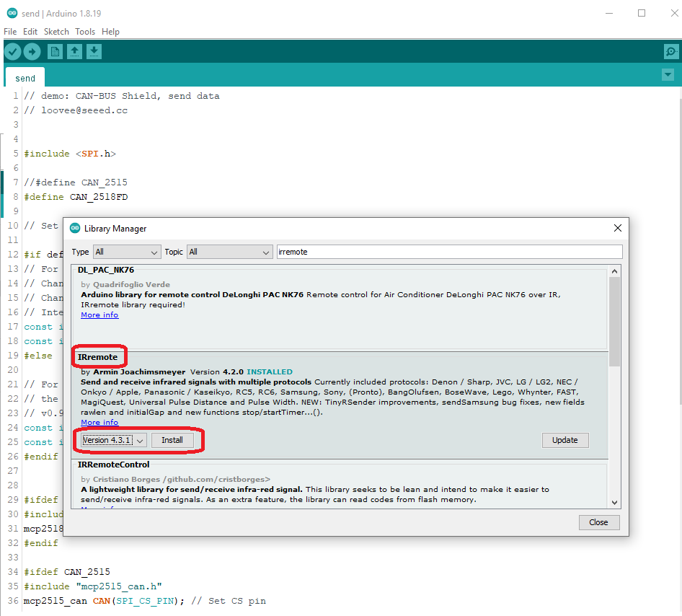
Task: Select the send sketch tab
Action: 25,79
